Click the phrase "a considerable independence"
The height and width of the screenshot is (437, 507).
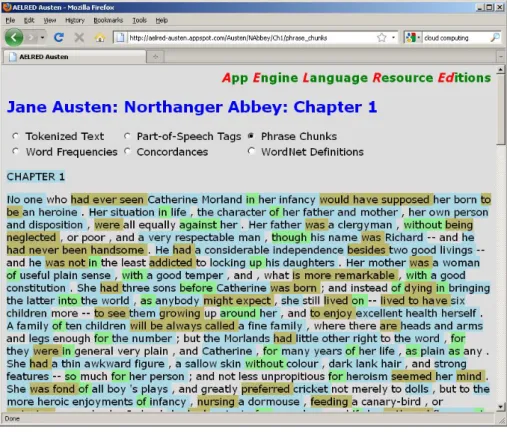pyautogui.click(x=269, y=250)
